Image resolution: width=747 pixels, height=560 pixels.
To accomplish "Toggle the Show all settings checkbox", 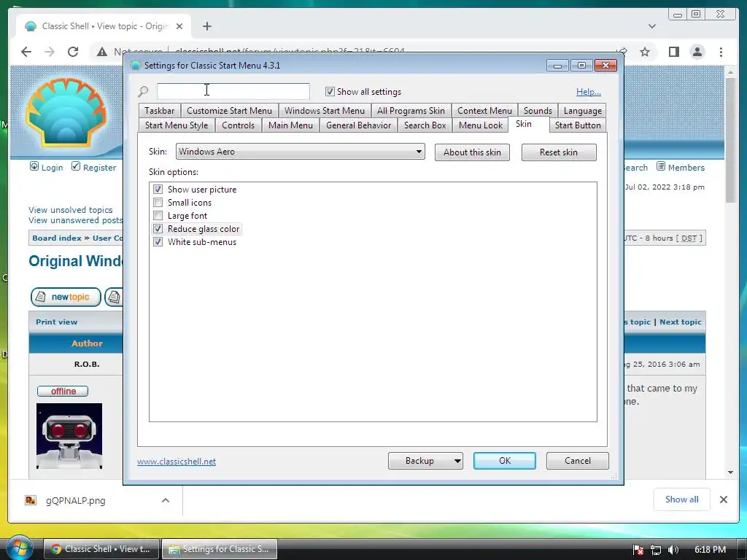I will [x=330, y=91].
